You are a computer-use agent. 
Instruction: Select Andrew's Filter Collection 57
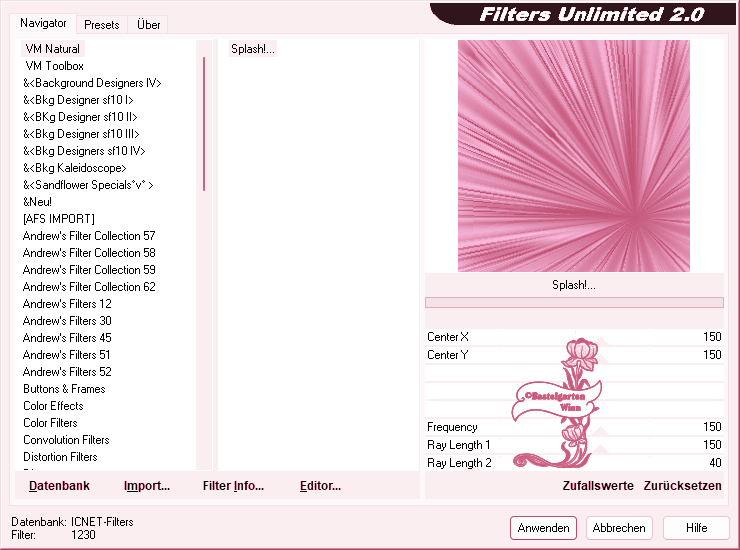[x=89, y=236]
